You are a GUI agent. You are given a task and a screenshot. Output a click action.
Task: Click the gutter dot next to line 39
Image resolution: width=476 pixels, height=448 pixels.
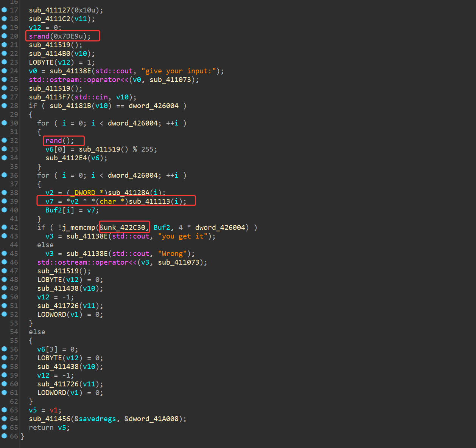pyautogui.click(x=4, y=201)
